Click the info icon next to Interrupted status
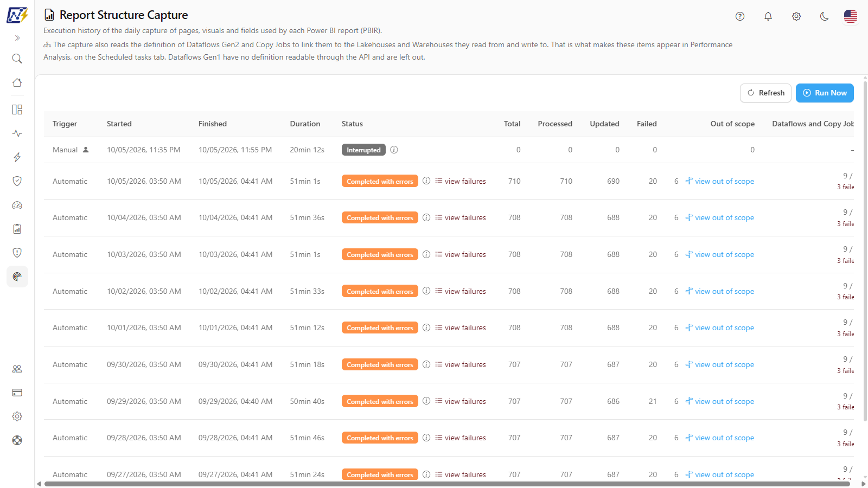Screen dimensions: 868x488 pos(394,150)
